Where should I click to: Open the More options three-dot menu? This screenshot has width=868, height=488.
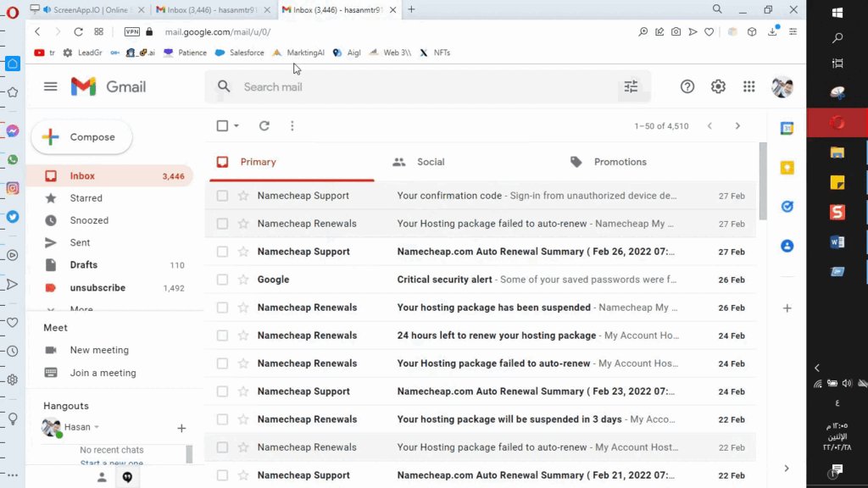pyautogui.click(x=292, y=126)
